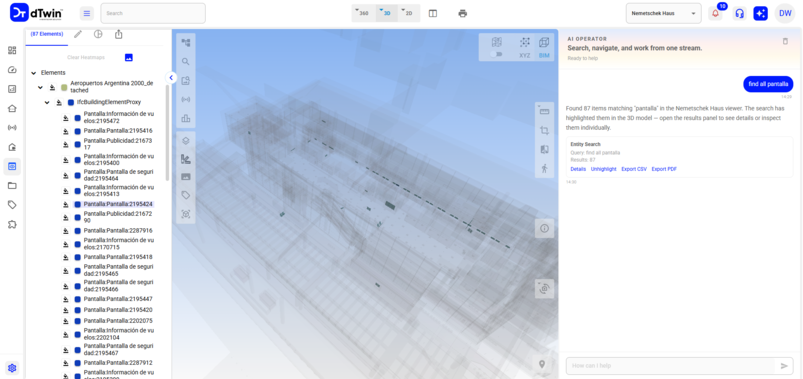Click blue color swatch of IfcBuildingElementProxy
The width and height of the screenshot is (803, 379).
[x=71, y=102]
